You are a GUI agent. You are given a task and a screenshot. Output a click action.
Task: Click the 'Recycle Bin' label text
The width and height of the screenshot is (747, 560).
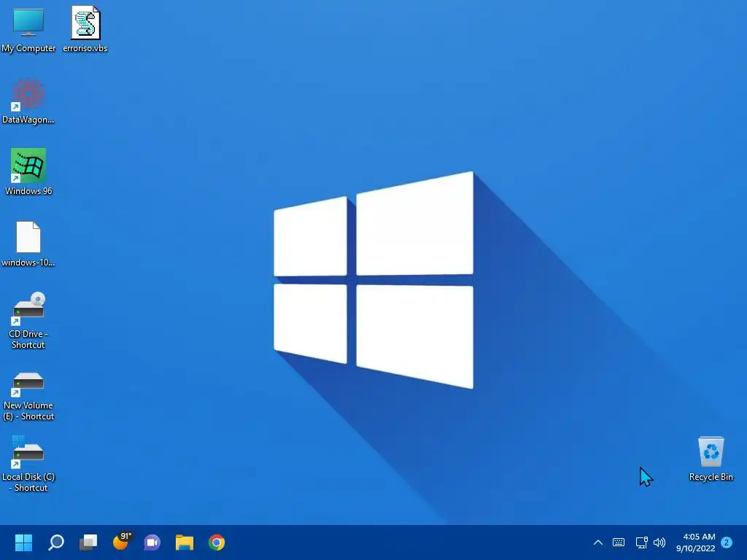point(711,477)
